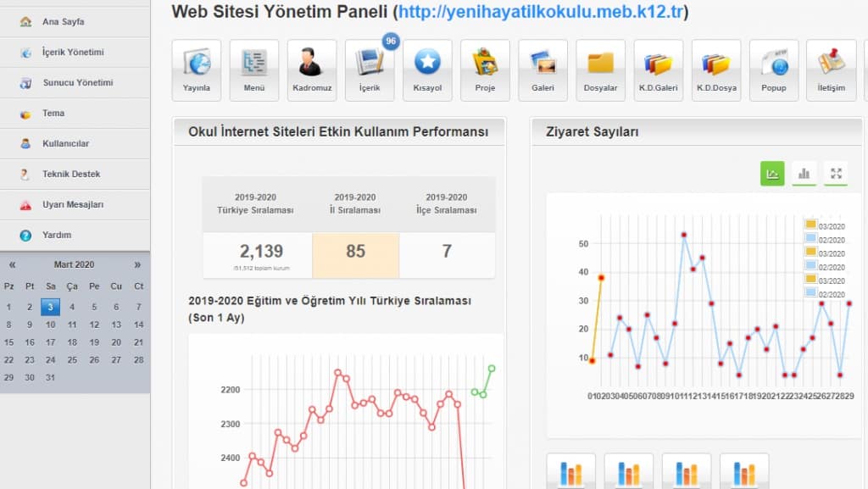Go to next month in calendar
The width and height of the screenshot is (868, 489).
(137, 264)
